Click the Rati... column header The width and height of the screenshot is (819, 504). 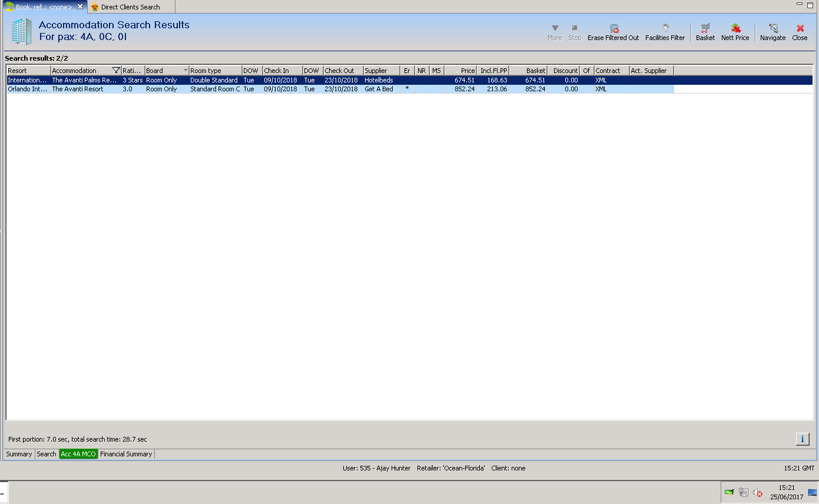(x=133, y=71)
